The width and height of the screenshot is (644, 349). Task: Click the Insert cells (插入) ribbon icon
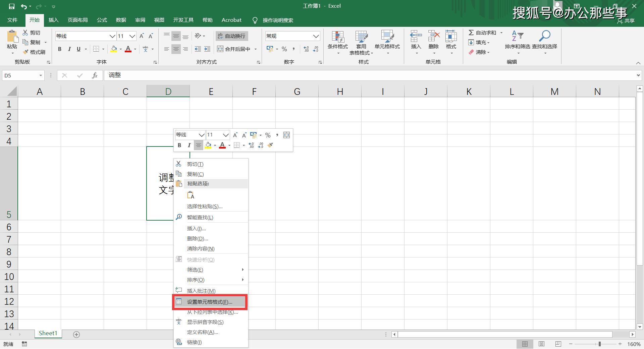point(416,36)
